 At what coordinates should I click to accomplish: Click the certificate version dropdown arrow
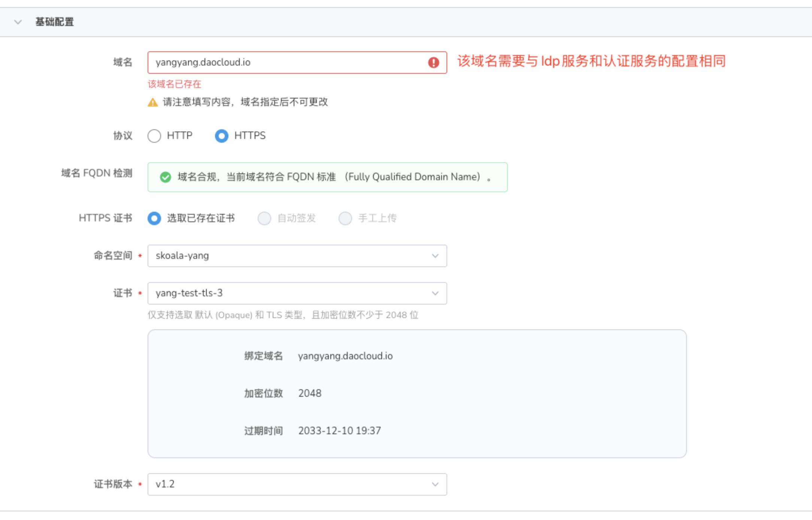coord(435,484)
